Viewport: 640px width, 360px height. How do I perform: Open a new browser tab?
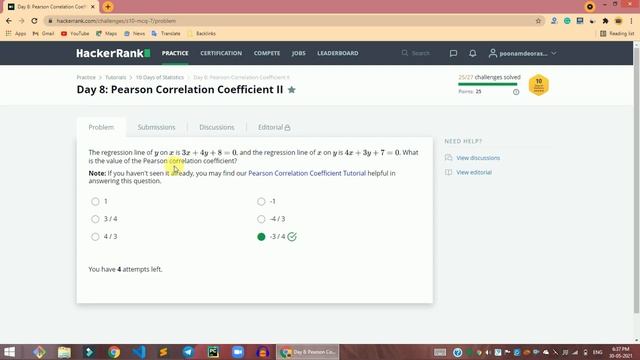pos(108,7)
